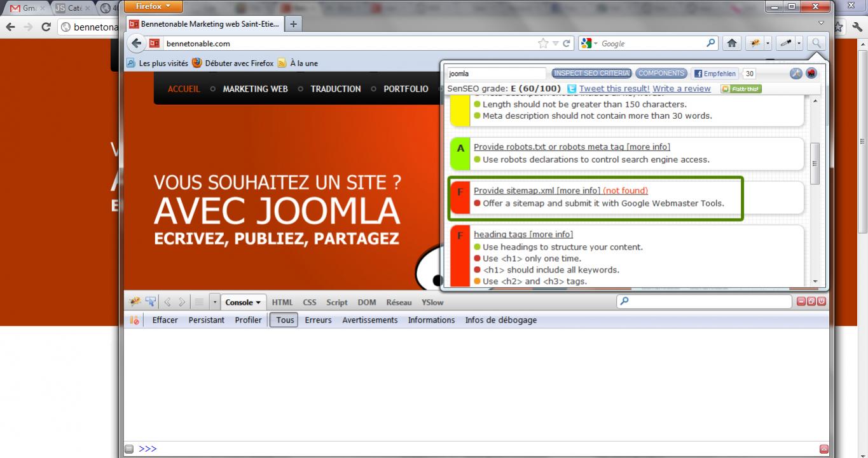Image resolution: width=868 pixels, height=458 pixels.
Task: Click the SenSEO keyword input field
Action: point(496,74)
